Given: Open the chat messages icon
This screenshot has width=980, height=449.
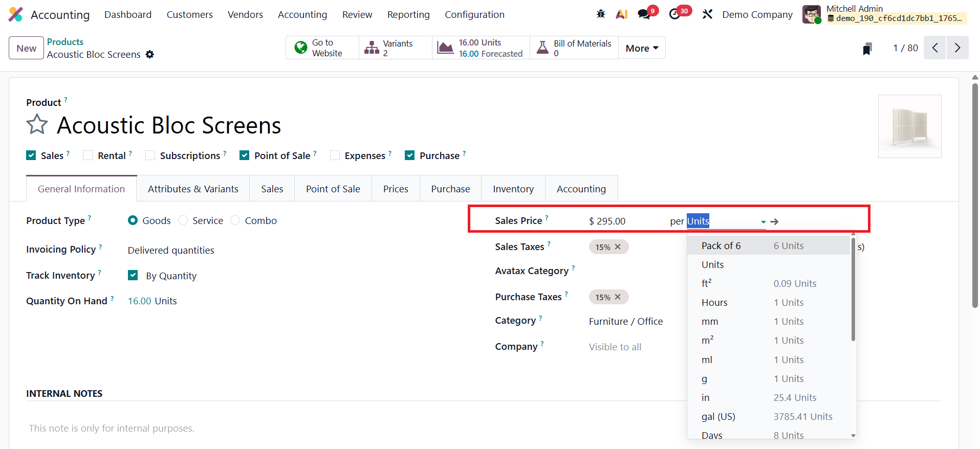Looking at the screenshot, I should 644,14.
